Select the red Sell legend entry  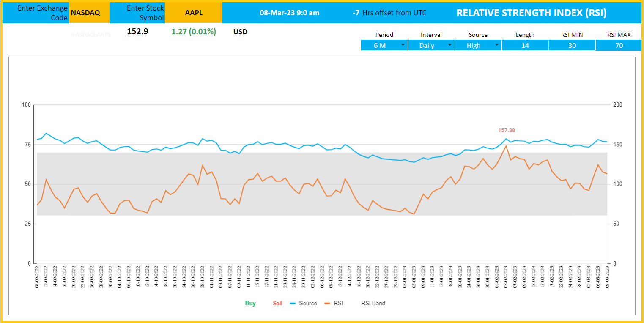277,303
